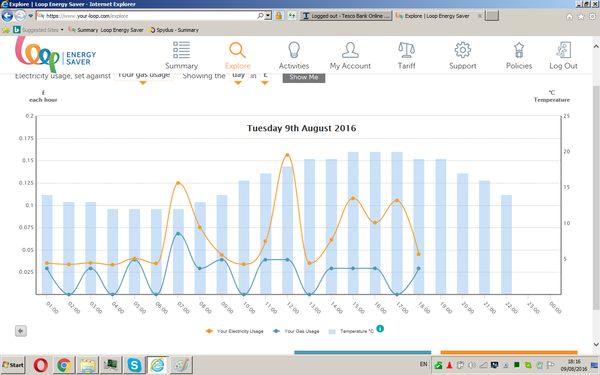
Task: Toggle Your Gas Usage legend series
Action: pos(296,331)
